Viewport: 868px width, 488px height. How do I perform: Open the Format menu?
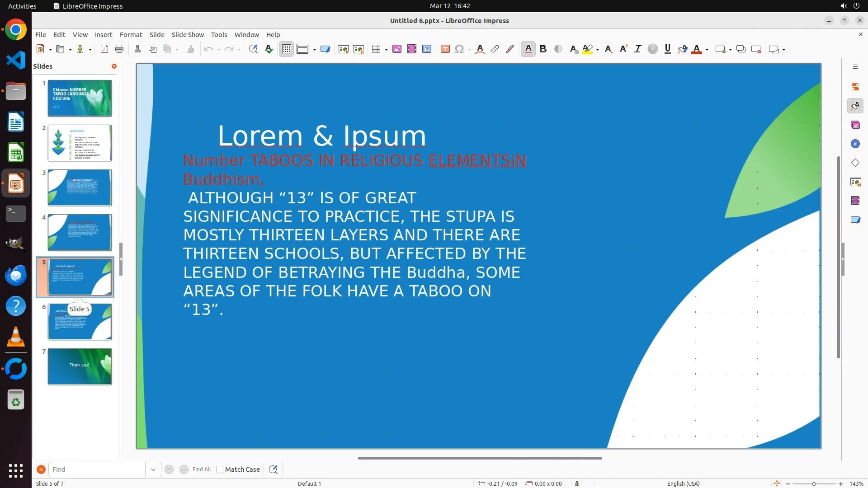(x=131, y=35)
